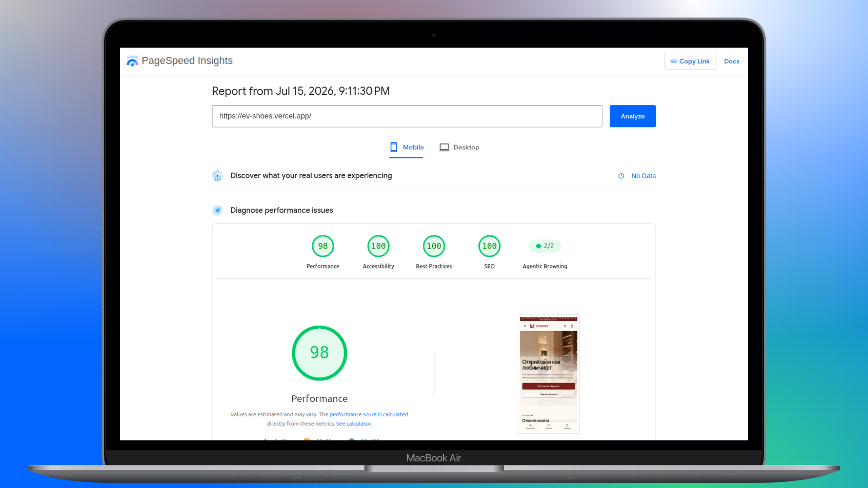Image resolution: width=868 pixels, height=488 pixels.
Task: Click the PageSpeed Insights title text
Action: pyautogui.click(x=187, y=61)
